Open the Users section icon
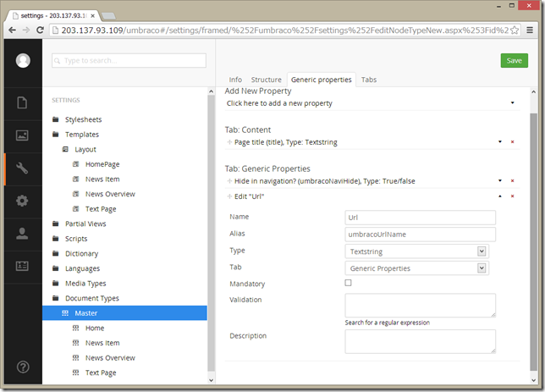Viewport: 545px width, 392px height. (x=22, y=234)
